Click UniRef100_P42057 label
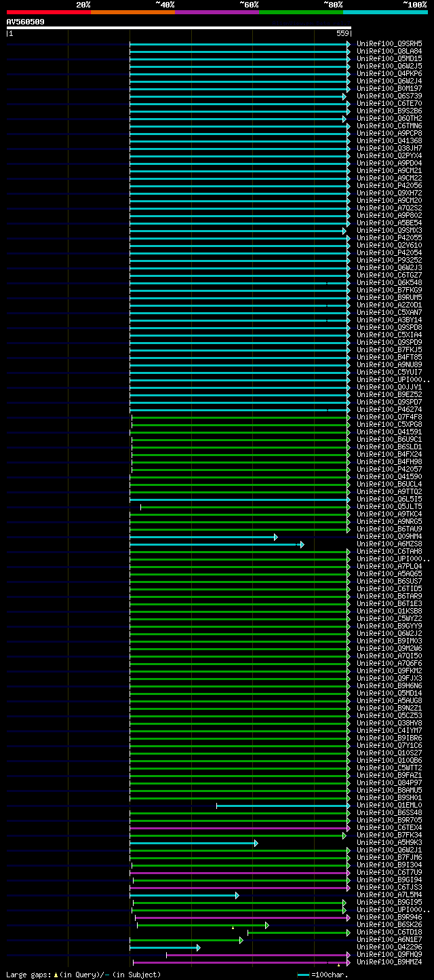434x980 pixels. (x=389, y=469)
